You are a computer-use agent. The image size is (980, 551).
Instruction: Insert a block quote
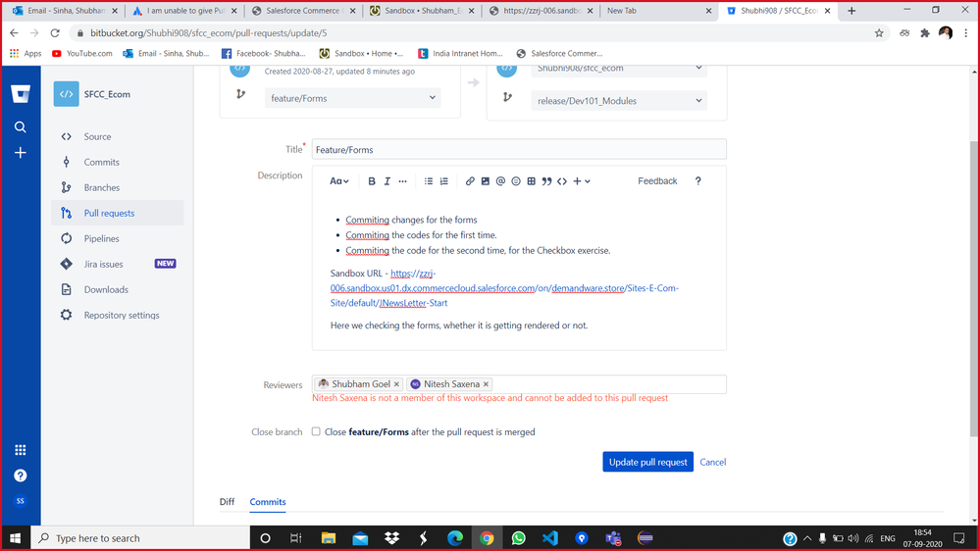coord(546,181)
